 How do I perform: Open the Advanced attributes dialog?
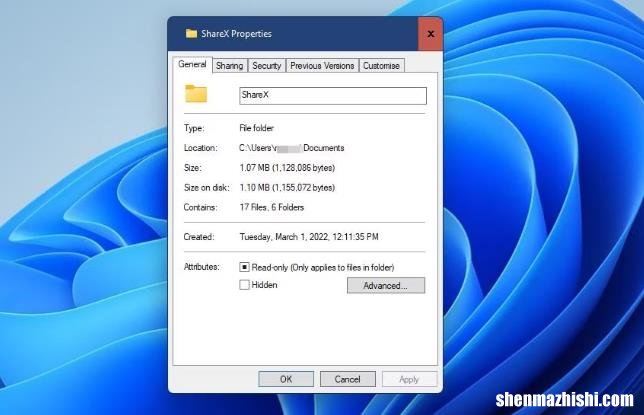tap(386, 286)
